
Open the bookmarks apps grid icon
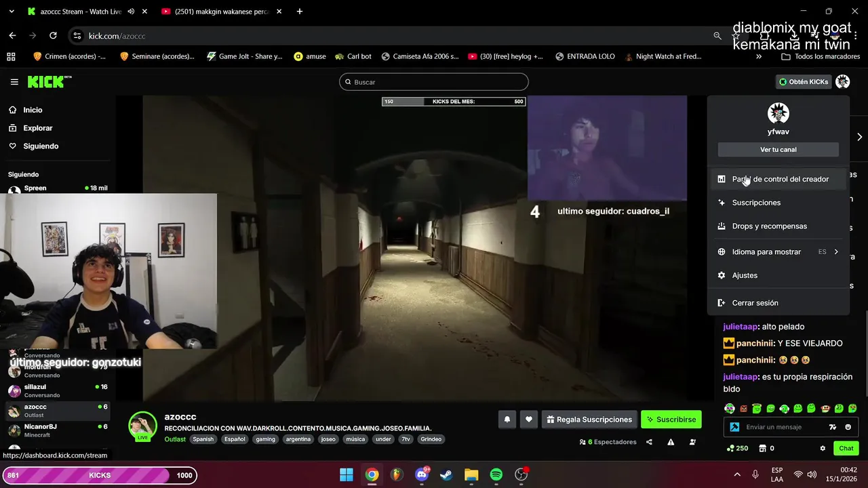click(x=11, y=57)
